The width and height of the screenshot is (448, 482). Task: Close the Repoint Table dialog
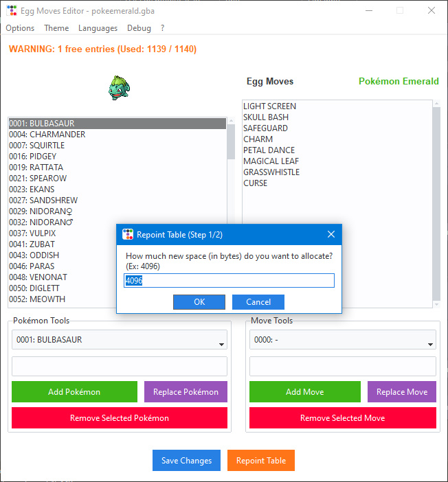(331, 235)
